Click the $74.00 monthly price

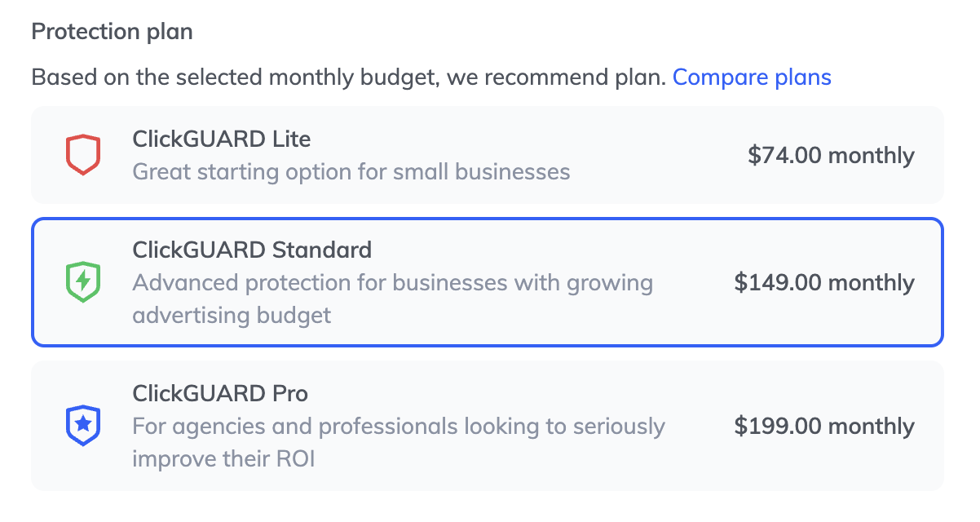click(x=831, y=155)
